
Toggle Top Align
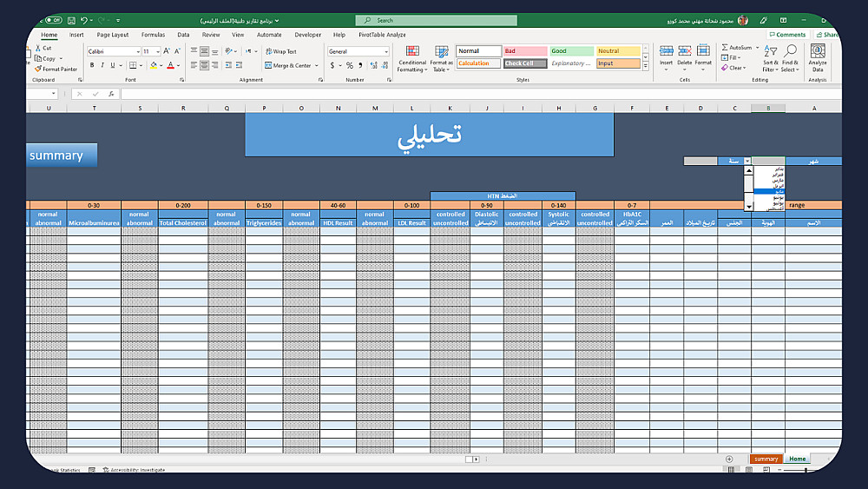click(194, 51)
